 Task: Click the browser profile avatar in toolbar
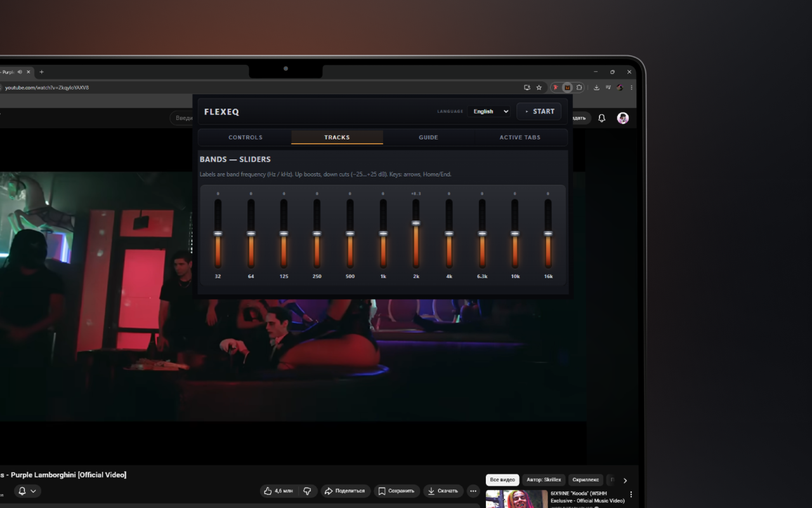click(x=620, y=88)
